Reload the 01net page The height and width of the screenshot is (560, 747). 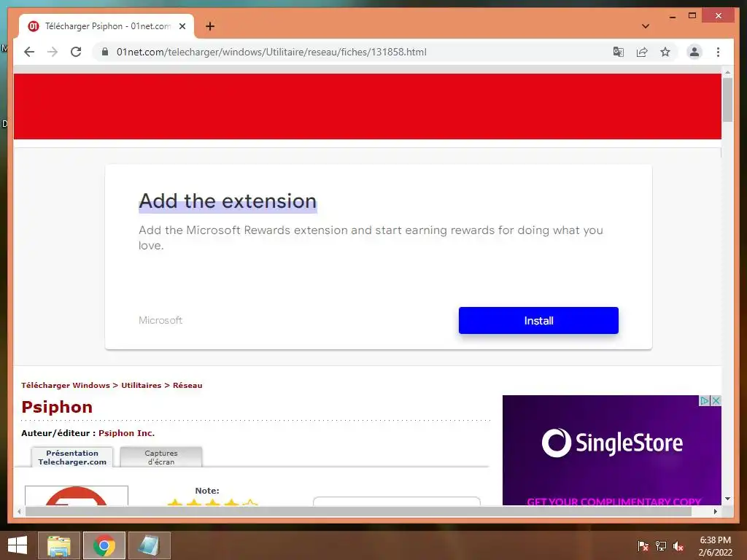(x=76, y=52)
